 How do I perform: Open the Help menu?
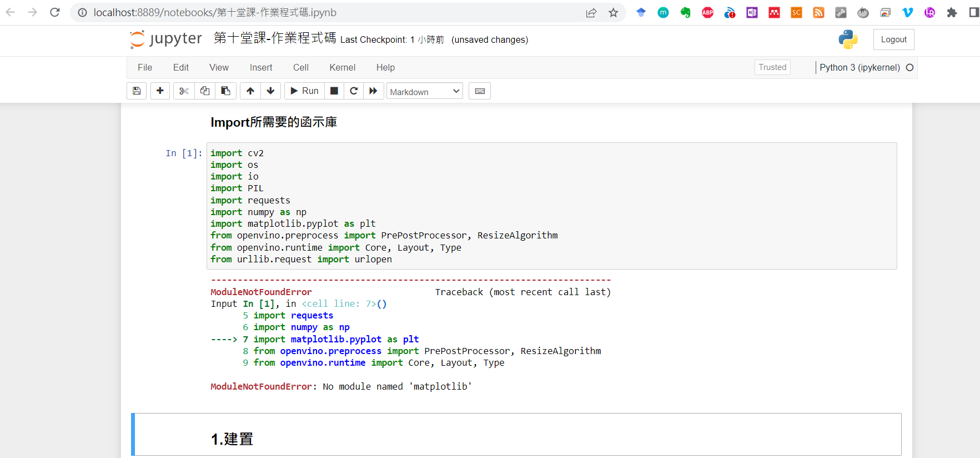pyautogui.click(x=385, y=67)
